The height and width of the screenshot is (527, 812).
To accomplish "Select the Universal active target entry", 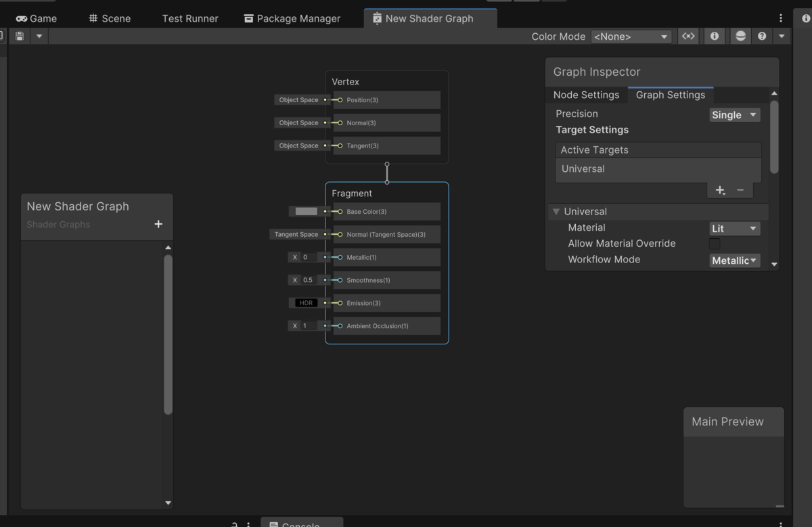I will 658,169.
